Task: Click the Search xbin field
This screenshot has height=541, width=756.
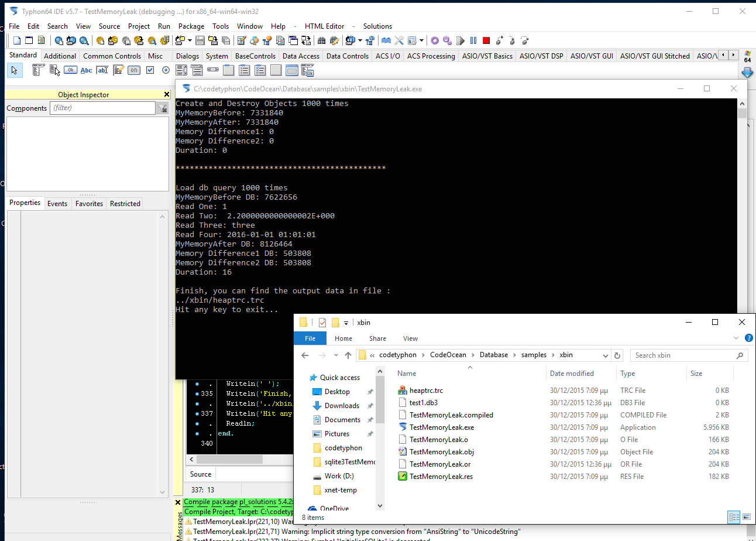Action: 689,355
